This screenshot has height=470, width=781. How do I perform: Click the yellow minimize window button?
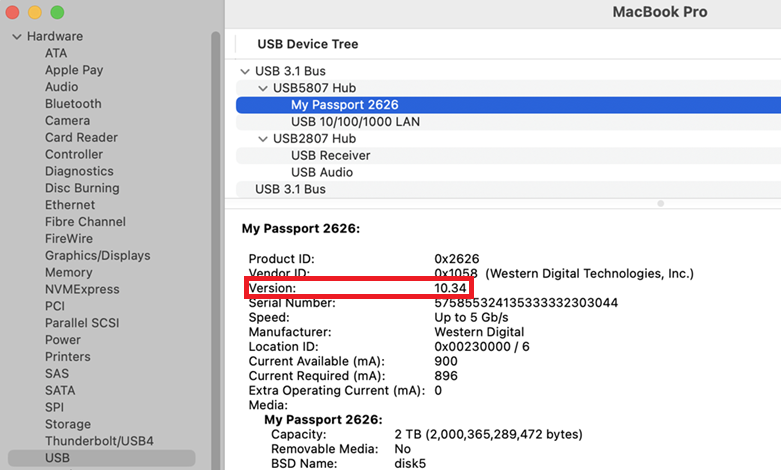[x=35, y=12]
